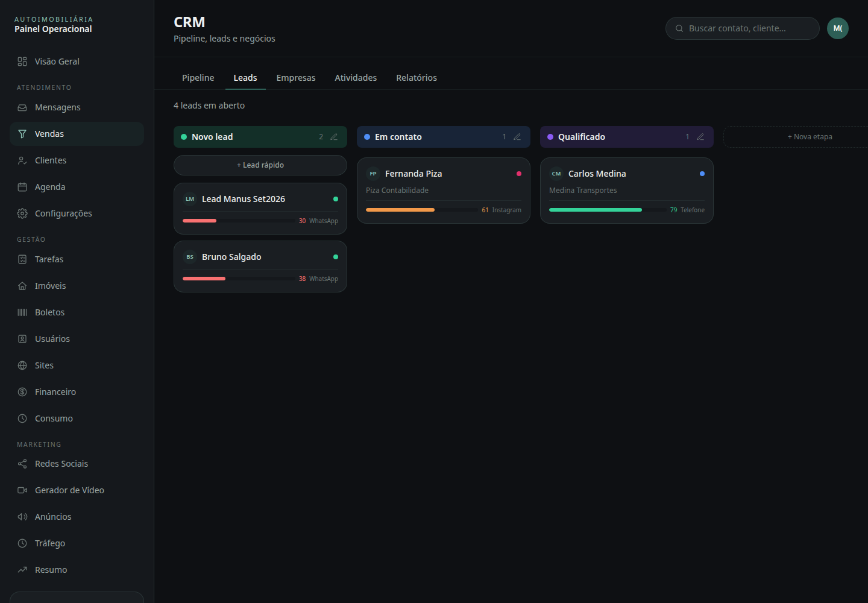Edit the Novo lead stage pencil
Viewport: 868px width, 603px height.
(x=334, y=137)
